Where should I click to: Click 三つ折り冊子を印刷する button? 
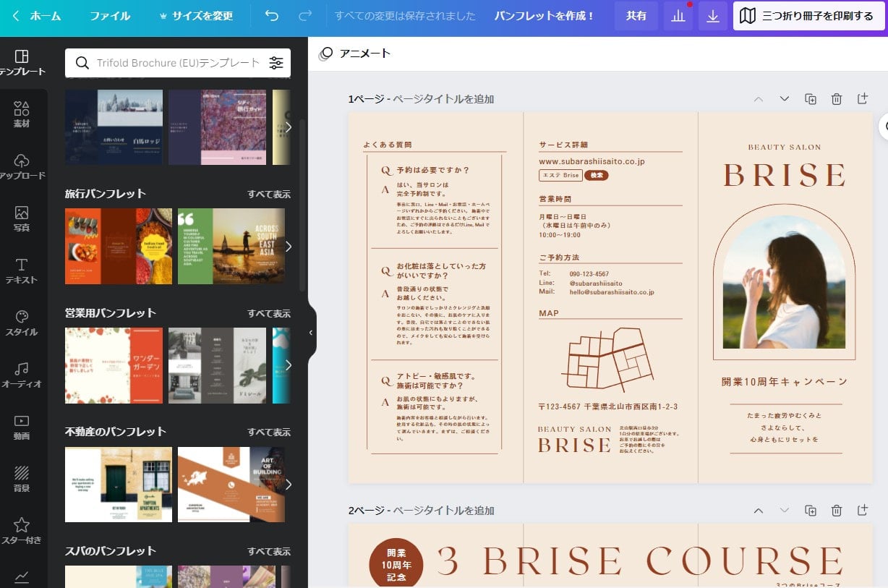pos(808,16)
